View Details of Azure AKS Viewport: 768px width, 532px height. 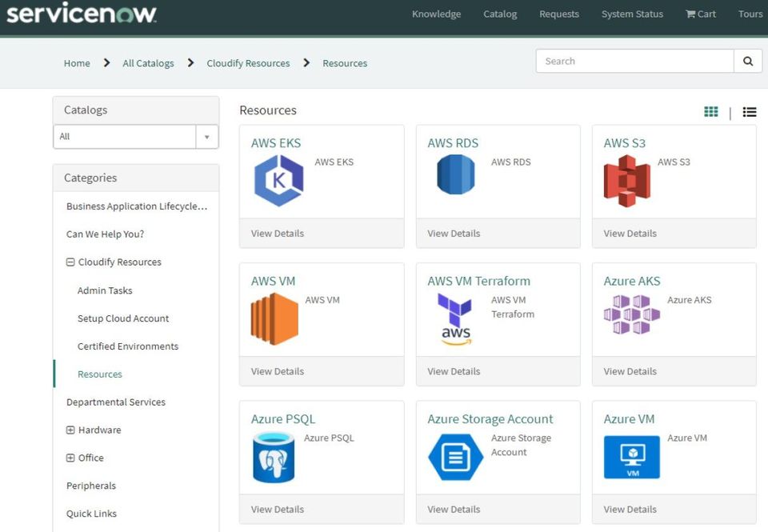click(630, 372)
